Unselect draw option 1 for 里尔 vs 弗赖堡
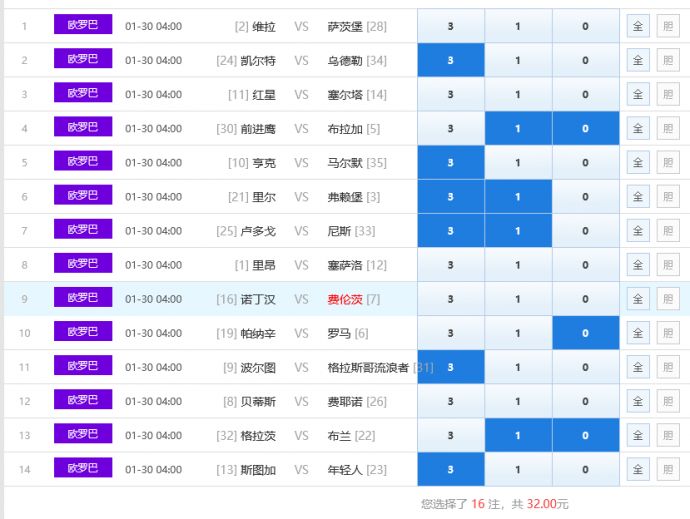Image resolution: width=690 pixels, height=519 pixels. (x=517, y=197)
